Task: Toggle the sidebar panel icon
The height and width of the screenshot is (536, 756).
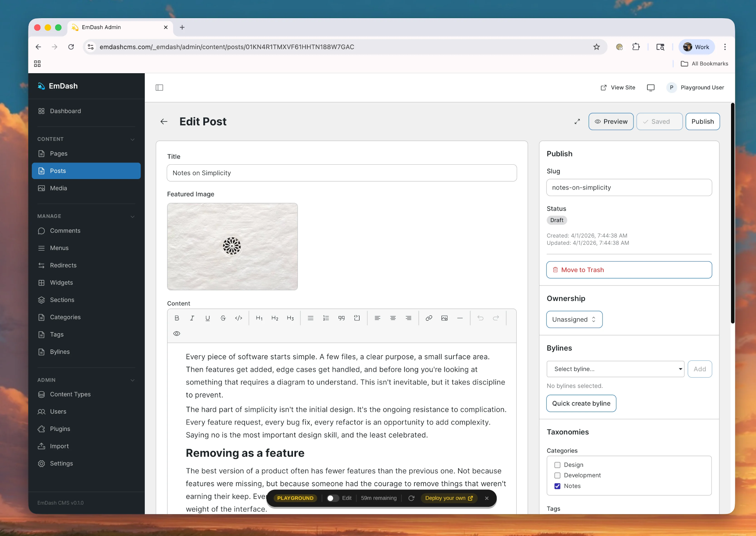Action: tap(159, 88)
